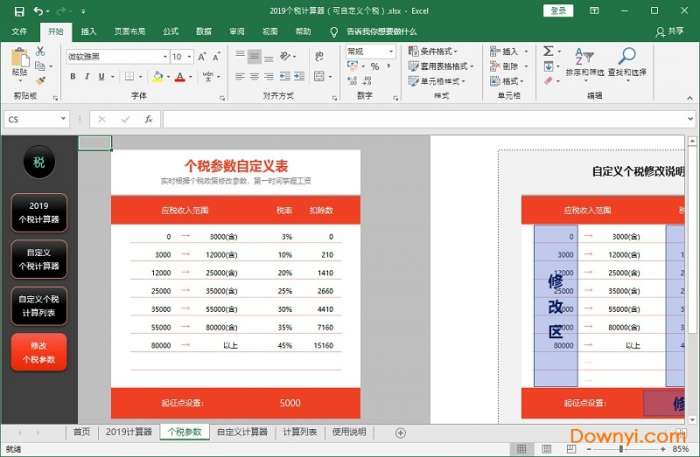Click the Save icon in quick access toolbar
This screenshot has height=457, width=700.
(x=19, y=11)
